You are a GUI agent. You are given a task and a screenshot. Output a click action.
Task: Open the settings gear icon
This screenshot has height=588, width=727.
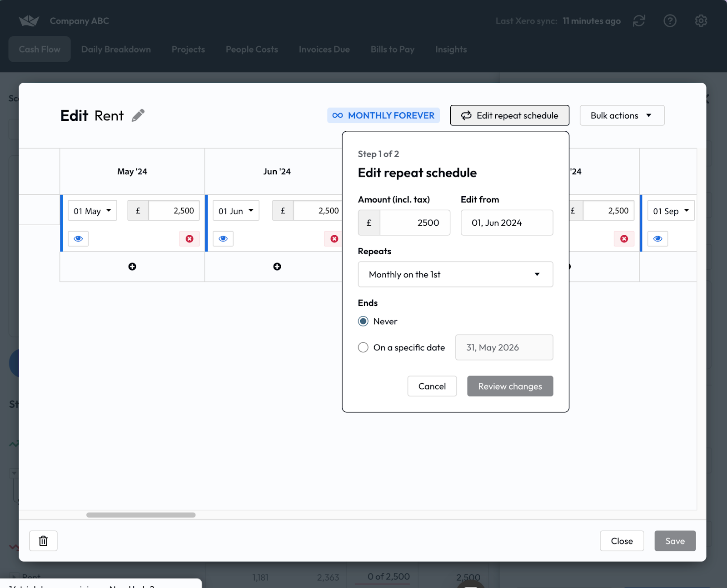pos(701,21)
